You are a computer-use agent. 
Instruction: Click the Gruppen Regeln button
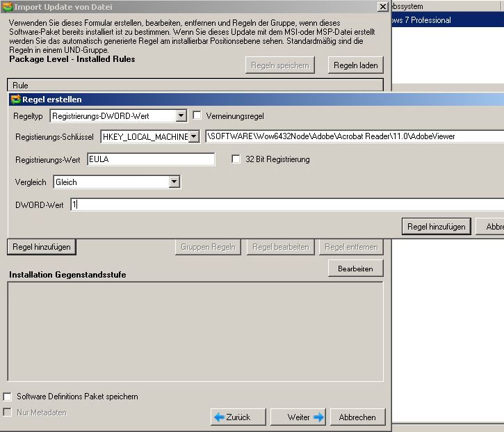click(208, 247)
